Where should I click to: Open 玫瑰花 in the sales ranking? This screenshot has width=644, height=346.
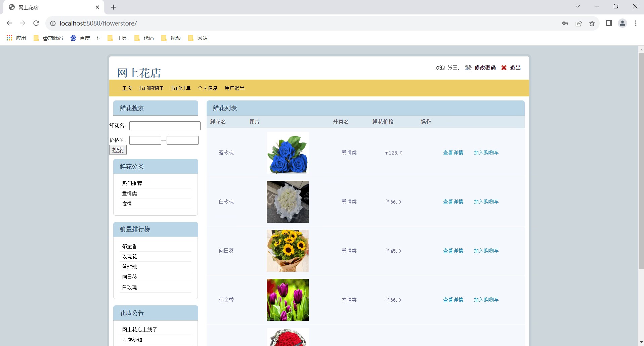[129, 256]
